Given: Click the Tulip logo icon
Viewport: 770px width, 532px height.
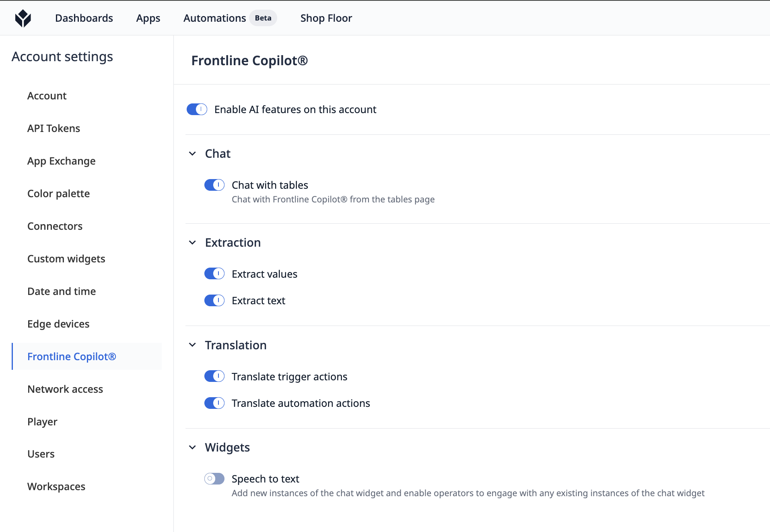Looking at the screenshot, I should [23, 18].
